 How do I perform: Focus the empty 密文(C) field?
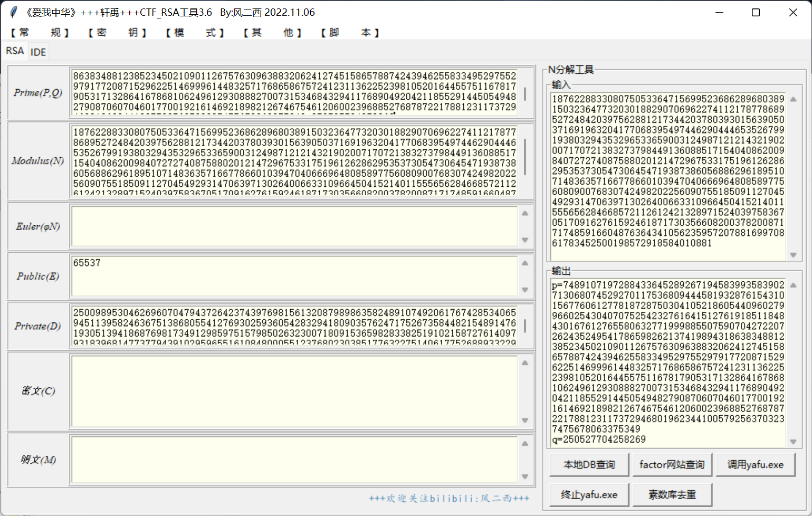(294, 391)
